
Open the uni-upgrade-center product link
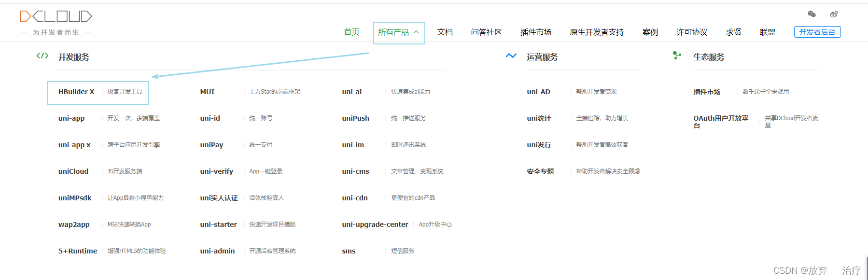click(x=375, y=224)
